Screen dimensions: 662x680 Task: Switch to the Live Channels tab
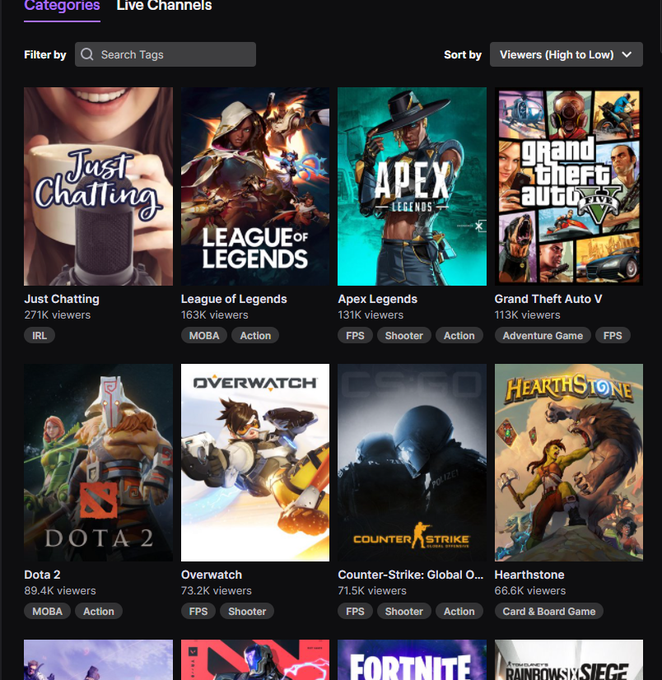(164, 6)
